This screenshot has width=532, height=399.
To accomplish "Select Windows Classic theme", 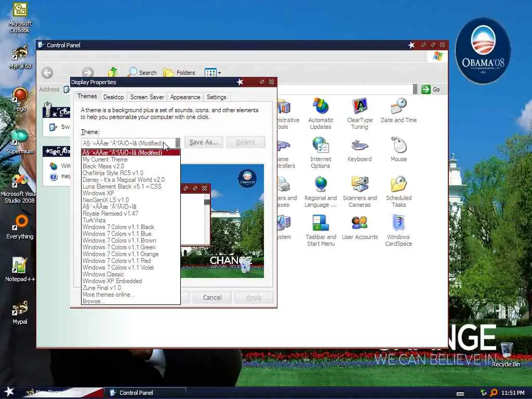I will pos(130,274).
